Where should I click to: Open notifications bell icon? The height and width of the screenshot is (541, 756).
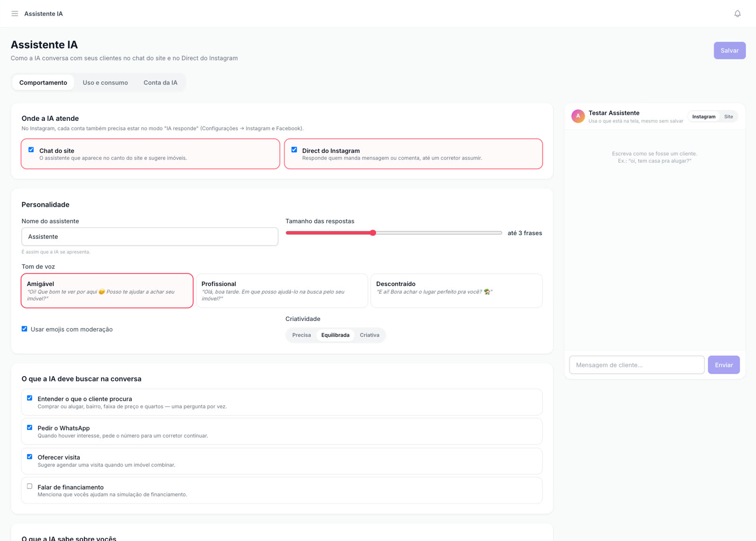coord(737,14)
